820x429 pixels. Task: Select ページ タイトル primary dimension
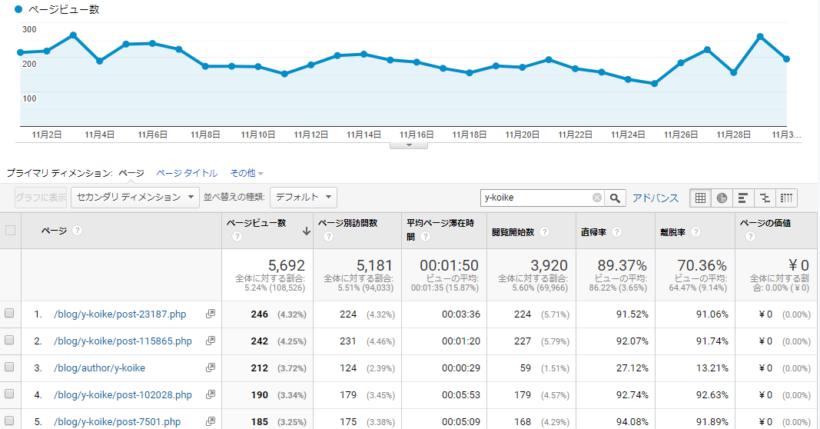[186, 173]
